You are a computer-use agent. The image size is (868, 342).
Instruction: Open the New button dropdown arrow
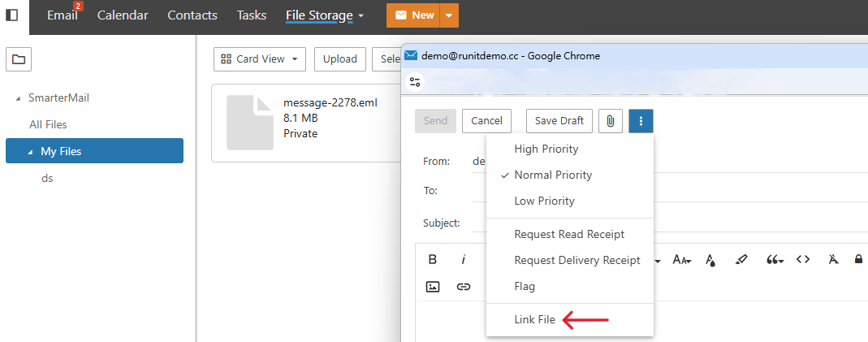pyautogui.click(x=451, y=15)
